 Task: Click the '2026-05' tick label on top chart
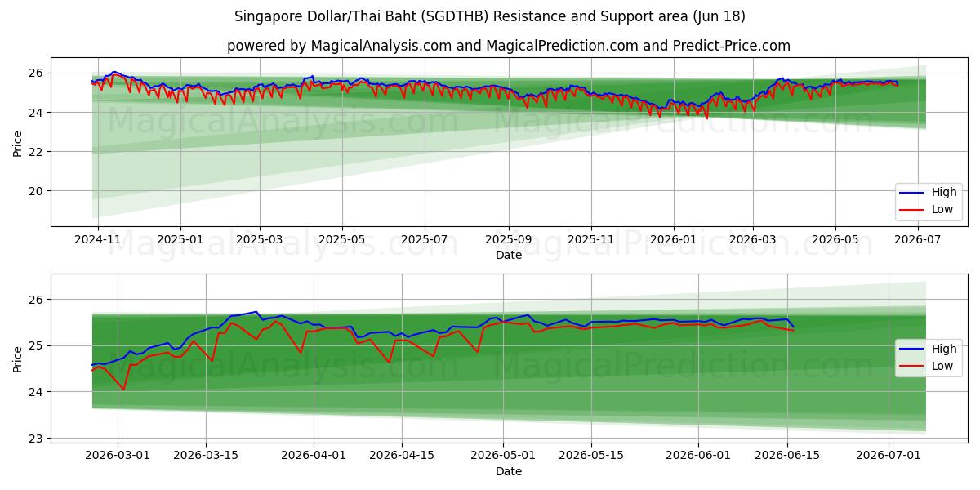pos(835,240)
